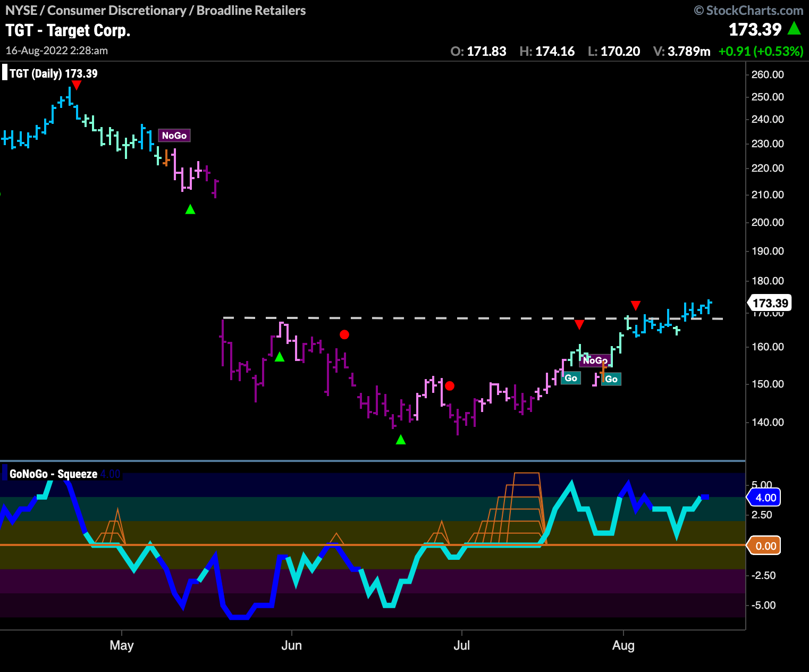Click the TGT - Target Corp. chart title
809x672 pixels.
click(x=68, y=30)
